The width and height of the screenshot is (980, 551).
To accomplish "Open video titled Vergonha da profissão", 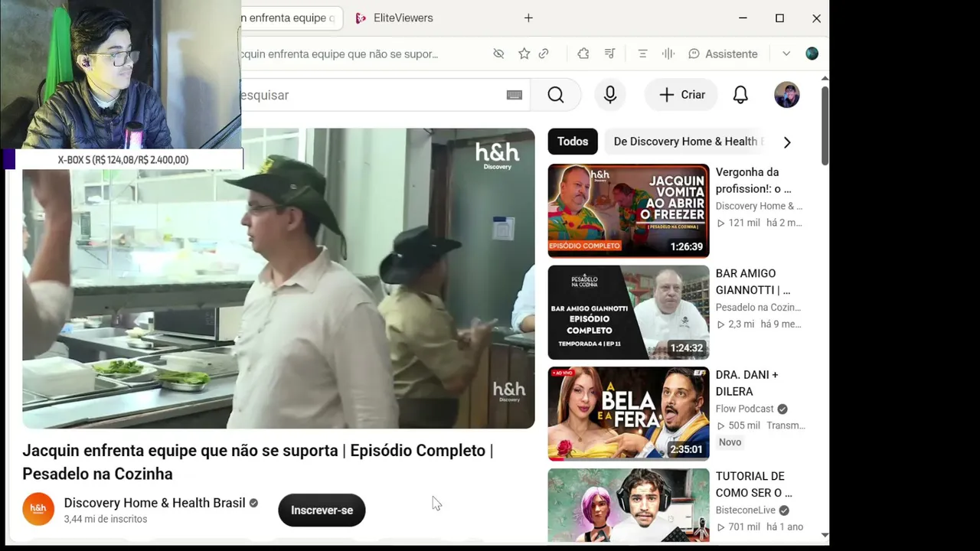I will pos(753,181).
